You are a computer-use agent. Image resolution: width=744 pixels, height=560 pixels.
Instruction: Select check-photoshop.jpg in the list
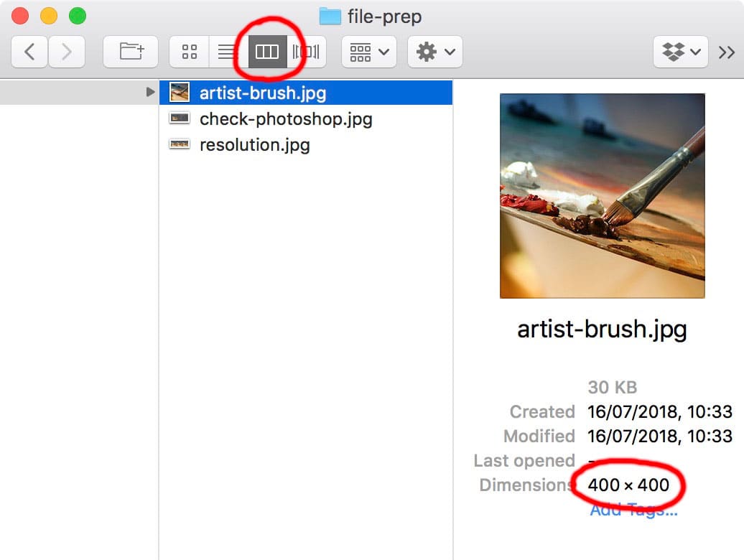[x=286, y=118]
